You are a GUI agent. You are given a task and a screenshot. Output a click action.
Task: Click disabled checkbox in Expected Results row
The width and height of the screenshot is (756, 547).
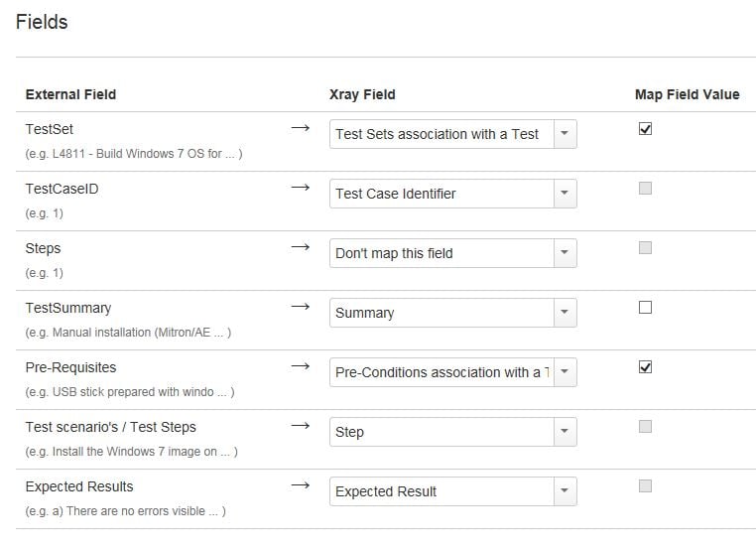click(x=645, y=485)
